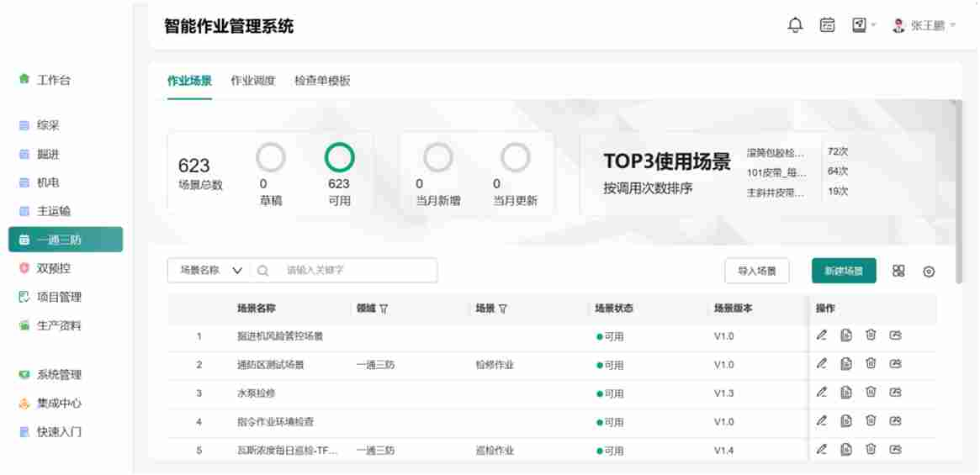Open the 张王鹏 user menu

[x=924, y=26]
